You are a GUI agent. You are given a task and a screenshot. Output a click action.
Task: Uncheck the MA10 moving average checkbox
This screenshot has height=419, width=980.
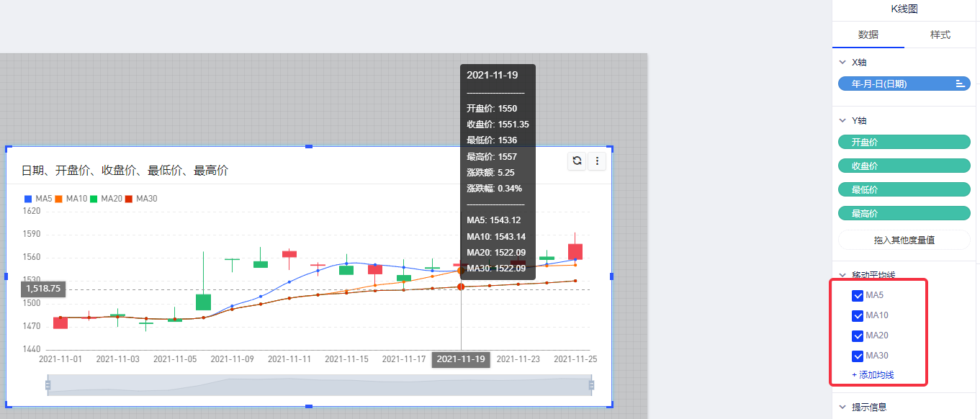(858, 316)
